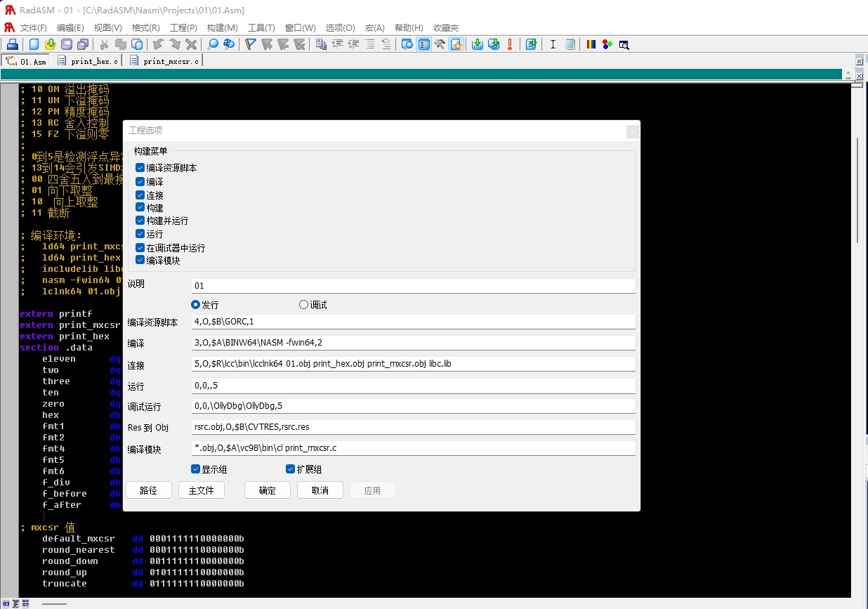Screen dimensions: 868x609
Task: Uncheck the 编译 checkbox
Action: [x=140, y=181]
